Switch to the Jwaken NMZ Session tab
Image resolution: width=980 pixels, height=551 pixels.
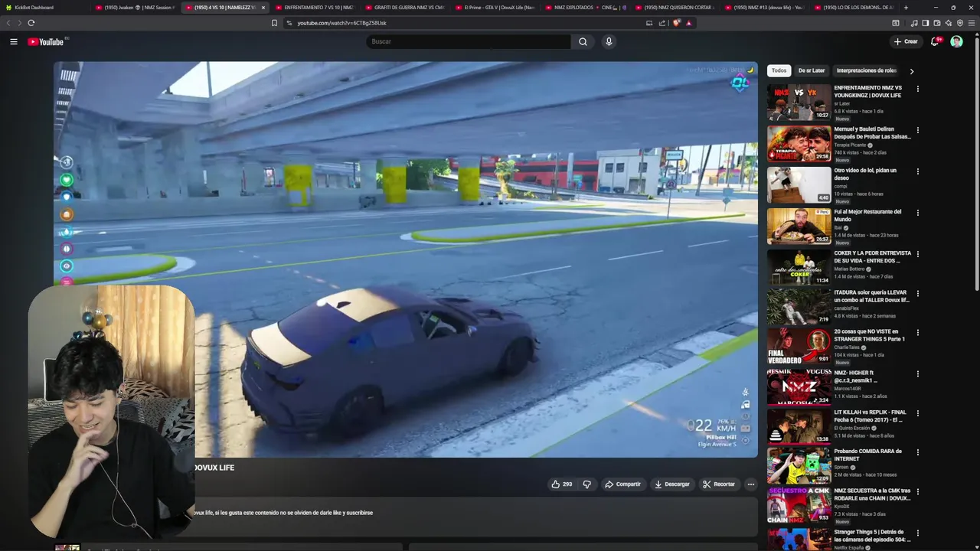tap(136, 8)
